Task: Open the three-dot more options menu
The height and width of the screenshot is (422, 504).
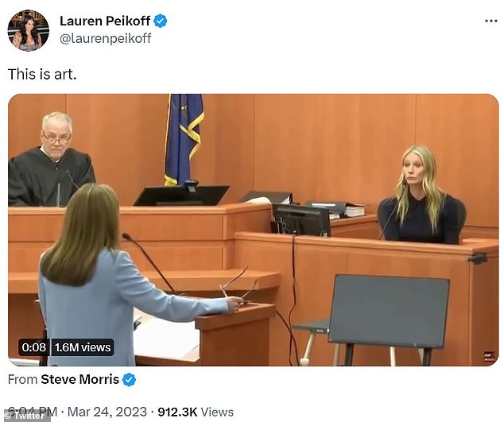Action: 490,21
